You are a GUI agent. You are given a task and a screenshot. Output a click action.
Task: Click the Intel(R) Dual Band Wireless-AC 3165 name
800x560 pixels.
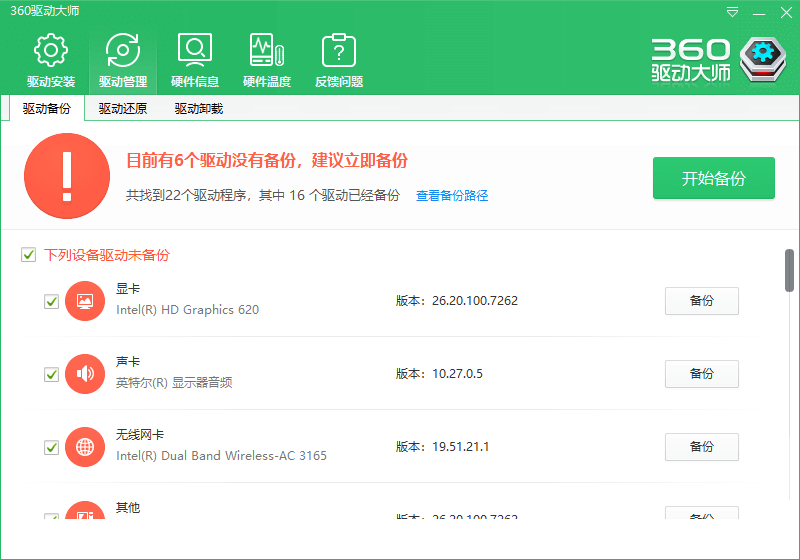(x=221, y=455)
